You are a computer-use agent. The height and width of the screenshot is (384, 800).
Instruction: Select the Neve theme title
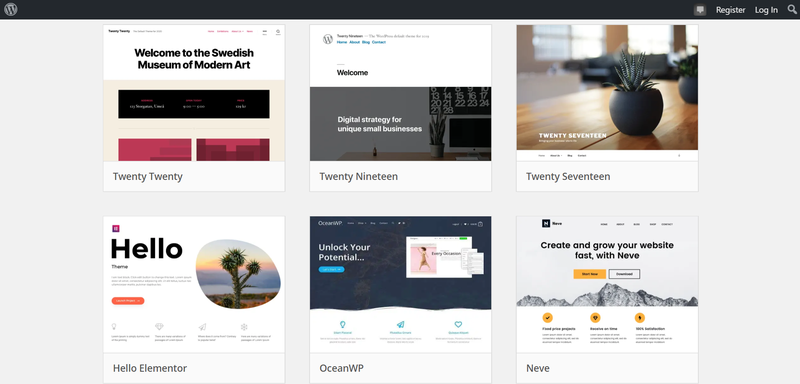pos(538,368)
